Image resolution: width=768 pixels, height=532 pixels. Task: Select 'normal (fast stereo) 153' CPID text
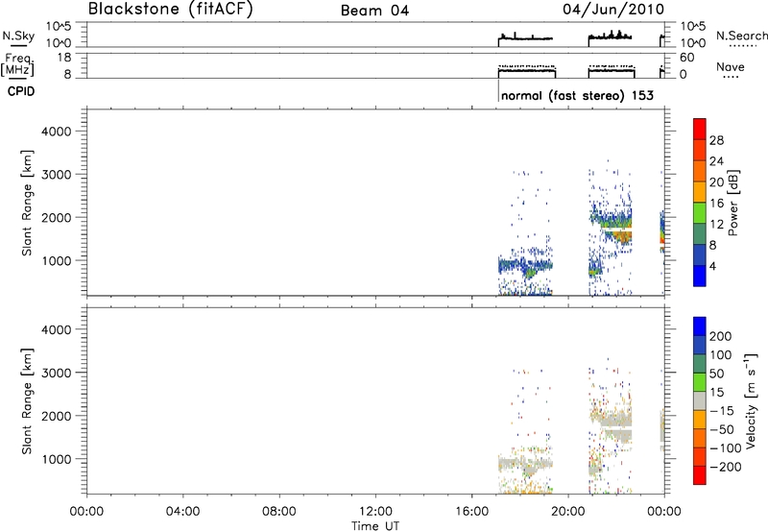pyautogui.click(x=577, y=95)
